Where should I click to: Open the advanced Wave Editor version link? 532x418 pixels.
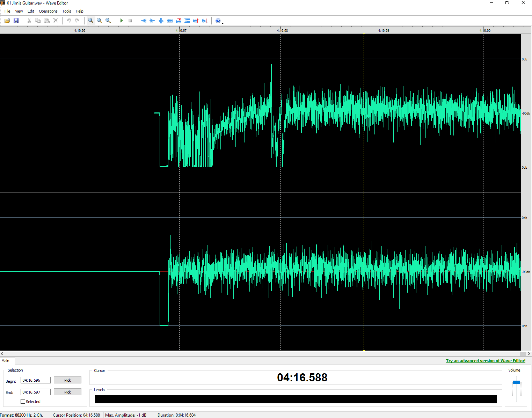[486, 361]
